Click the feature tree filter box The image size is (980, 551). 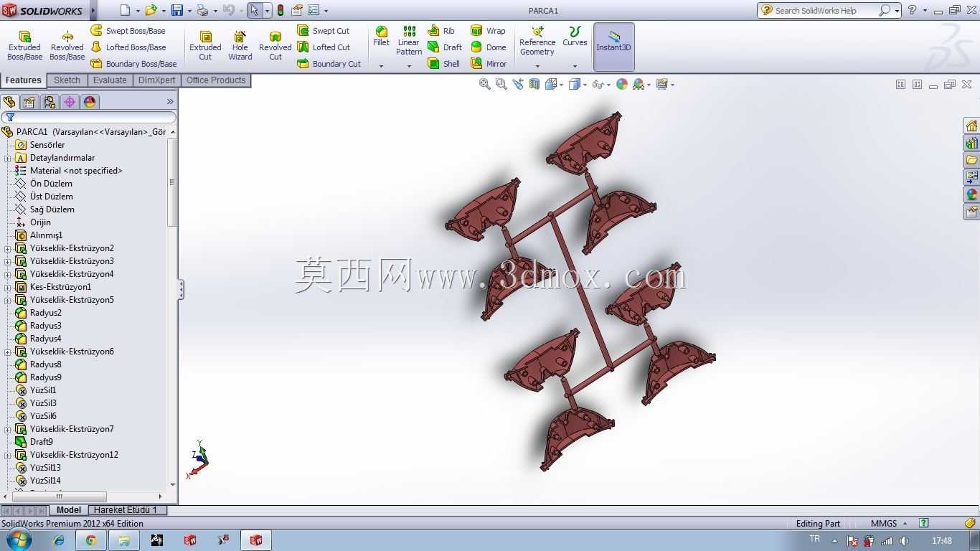pyautogui.click(x=89, y=117)
